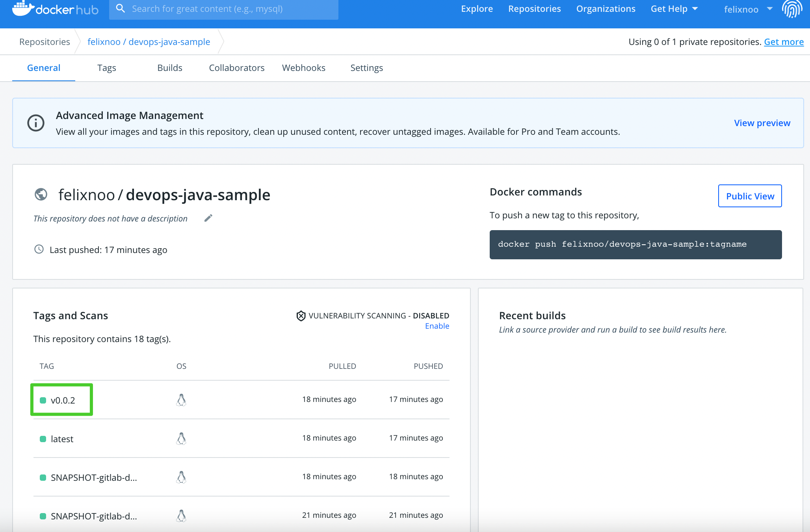Click the search magnifier icon

coord(121,9)
